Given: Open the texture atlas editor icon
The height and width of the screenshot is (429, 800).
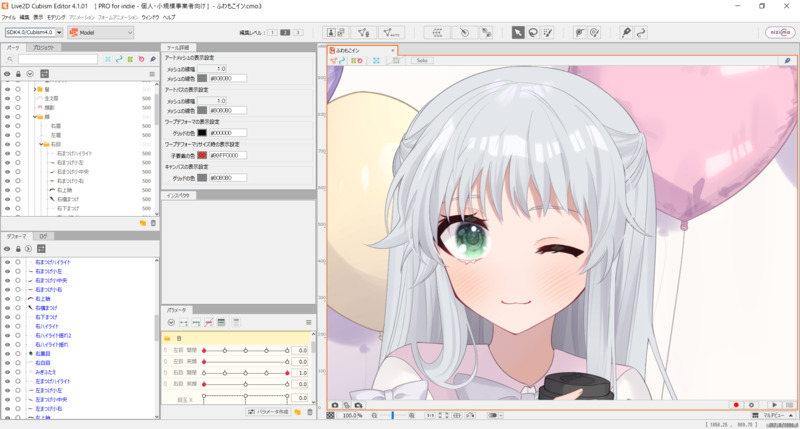Looking at the screenshot, I should coord(335,33).
